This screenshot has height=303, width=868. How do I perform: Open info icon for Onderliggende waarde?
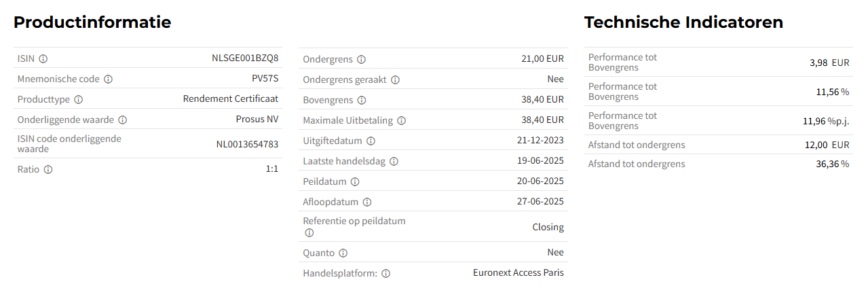123,120
